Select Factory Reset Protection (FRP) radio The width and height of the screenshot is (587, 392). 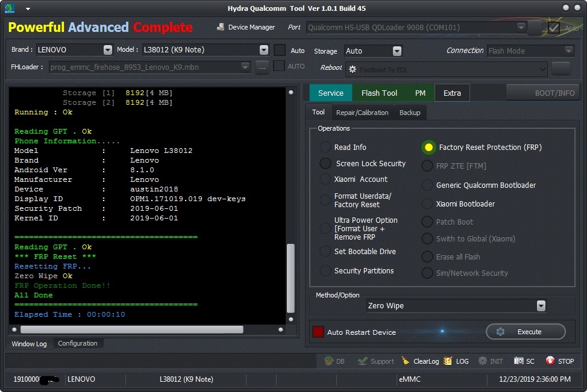[428, 148]
